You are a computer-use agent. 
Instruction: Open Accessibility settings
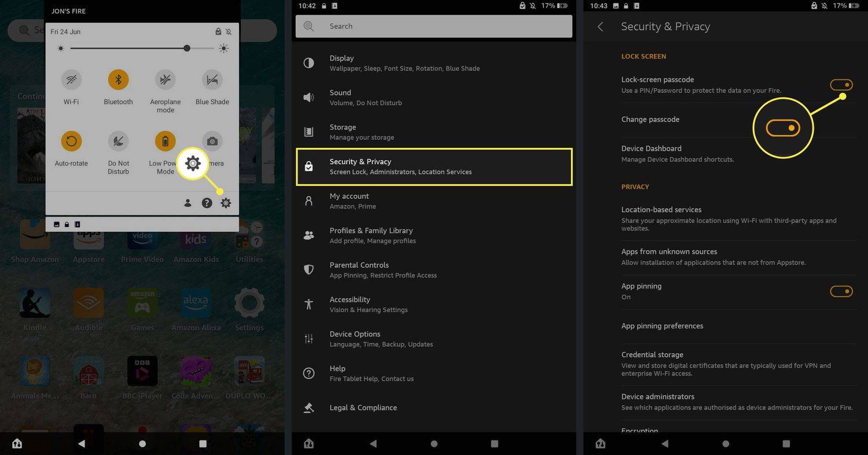(x=434, y=305)
